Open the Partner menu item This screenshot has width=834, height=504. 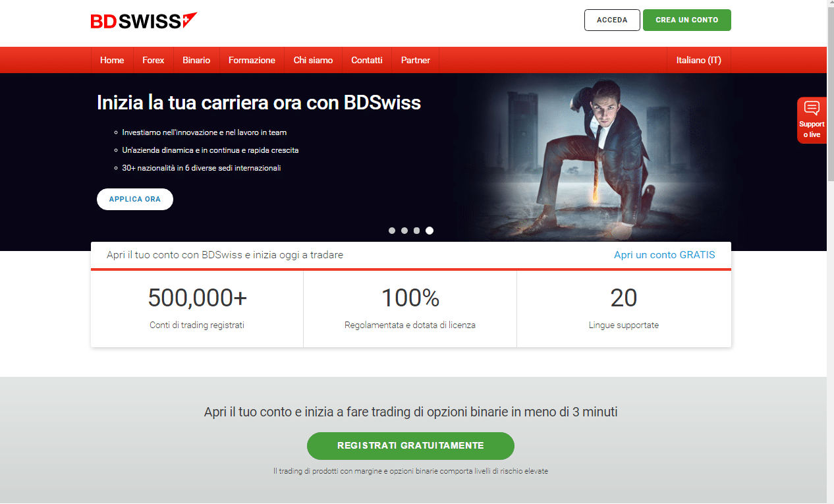coord(416,60)
